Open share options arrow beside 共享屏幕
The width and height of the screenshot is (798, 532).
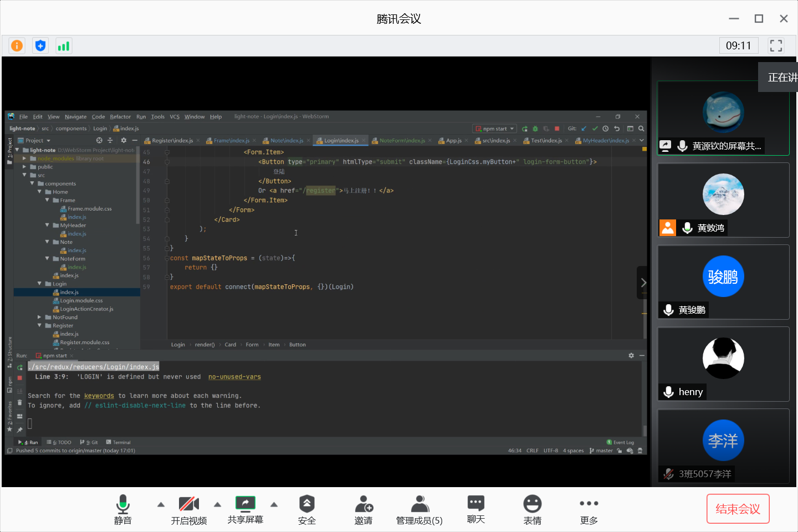[274, 504]
